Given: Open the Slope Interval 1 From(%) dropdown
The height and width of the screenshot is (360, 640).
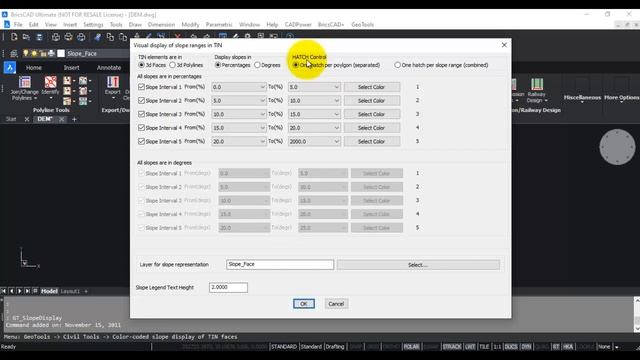Looking at the screenshot, I should tap(239, 87).
